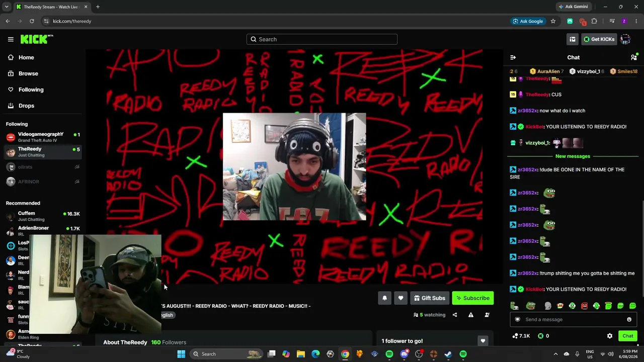Click Ask Google in the address bar
This screenshot has width=644, height=362.
[528, 21]
